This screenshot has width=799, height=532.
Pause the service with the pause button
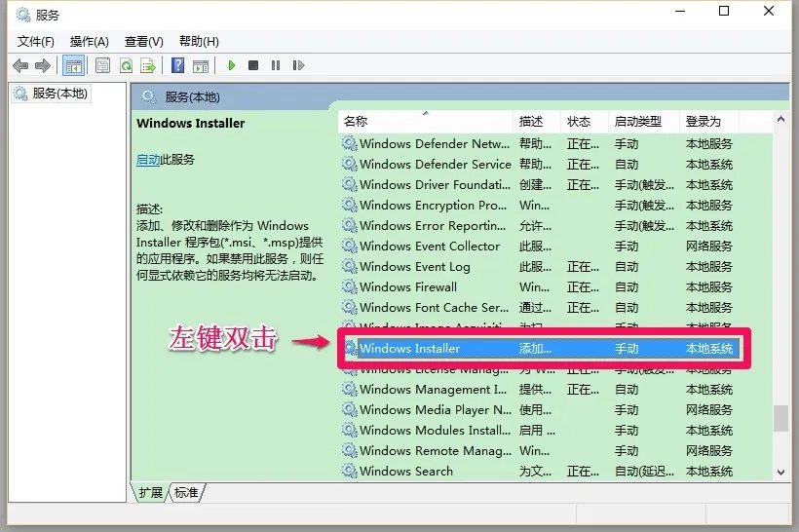(x=276, y=65)
